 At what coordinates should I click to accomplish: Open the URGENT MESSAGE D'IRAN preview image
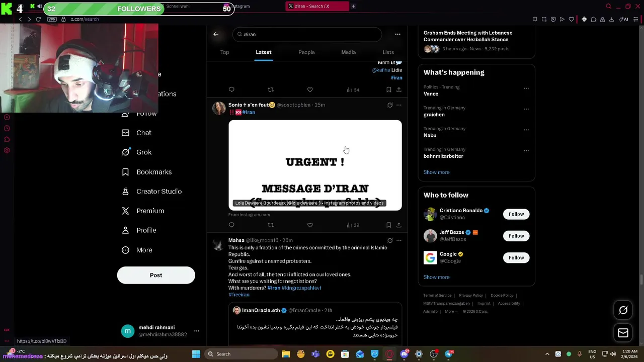click(x=315, y=165)
